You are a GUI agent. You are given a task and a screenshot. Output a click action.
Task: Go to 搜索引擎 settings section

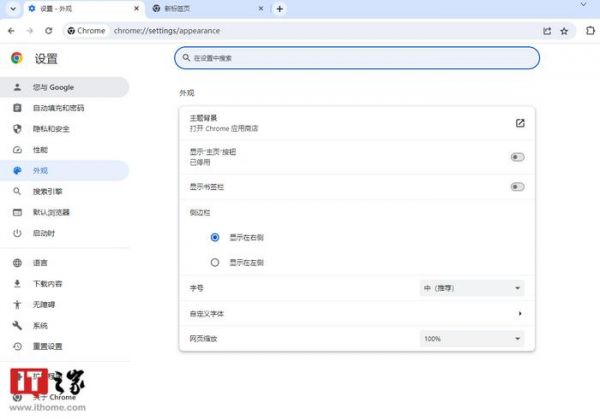click(x=47, y=191)
